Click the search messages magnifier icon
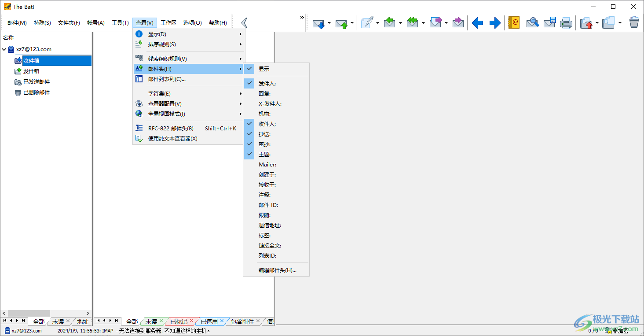 [532, 22]
